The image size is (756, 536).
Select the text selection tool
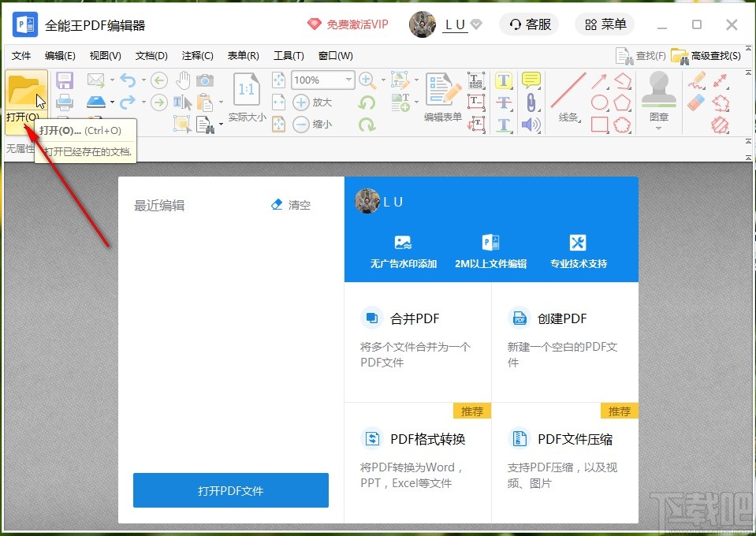coord(183,102)
